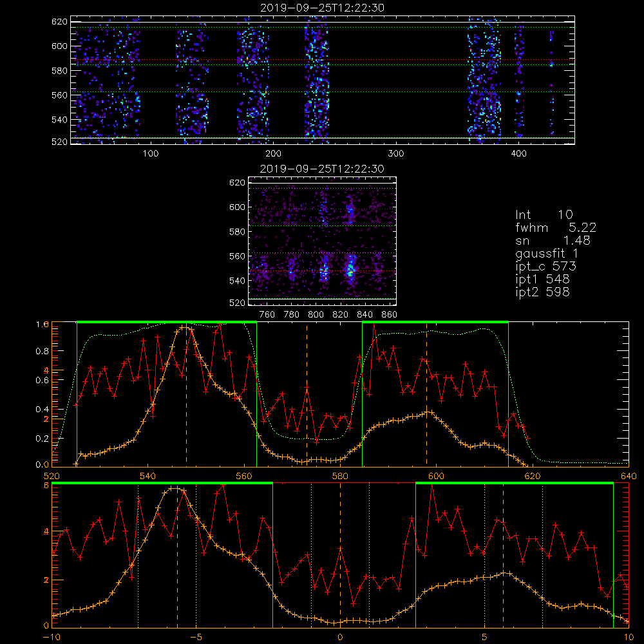Click the bright blob in middle image near 830
The image size is (644, 644).
tap(350, 268)
